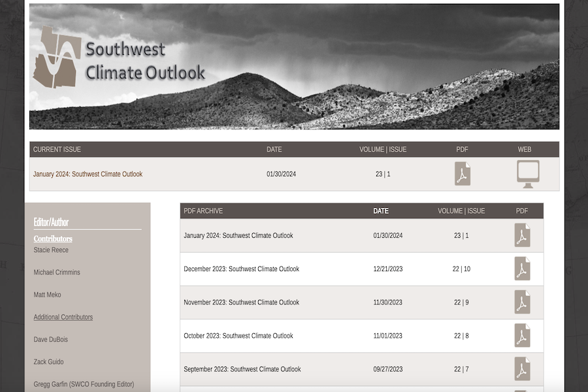The image size is (588, 392).
Task: Select contributor Dave DuBois
Action: click(x=50, y=340)
